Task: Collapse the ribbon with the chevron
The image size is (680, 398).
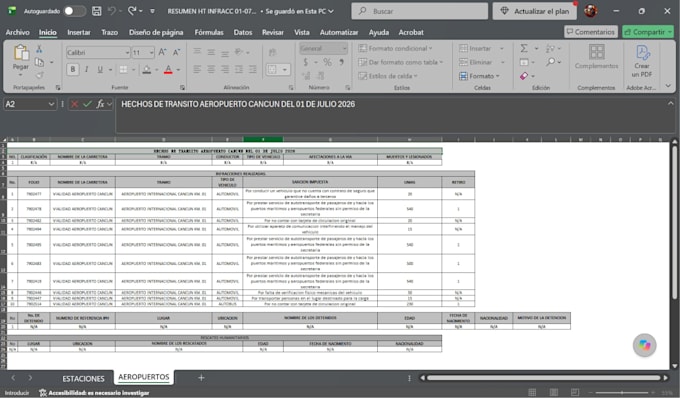Action: [668, 86]
